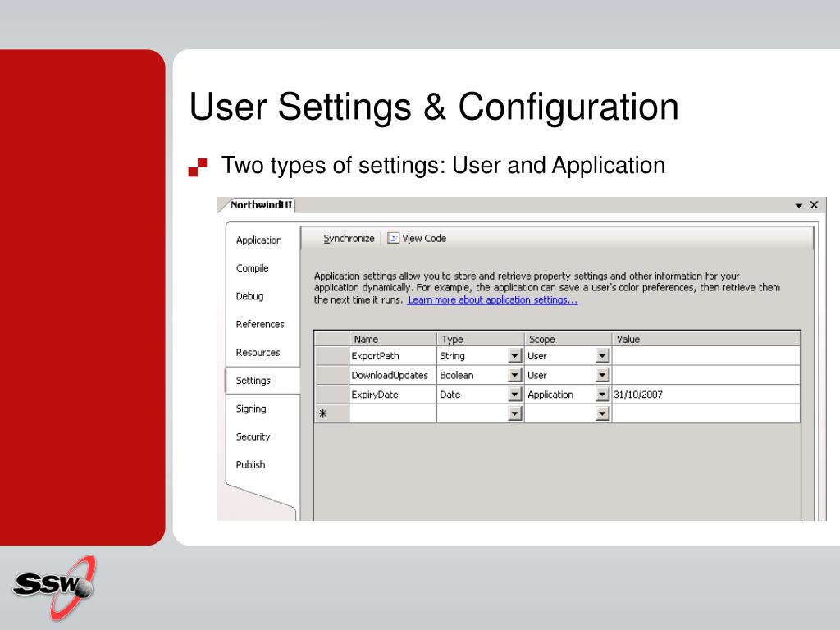Open the NorthwindUI tab list arrow
Screen dimensions: 840x630
pos(798,205)
